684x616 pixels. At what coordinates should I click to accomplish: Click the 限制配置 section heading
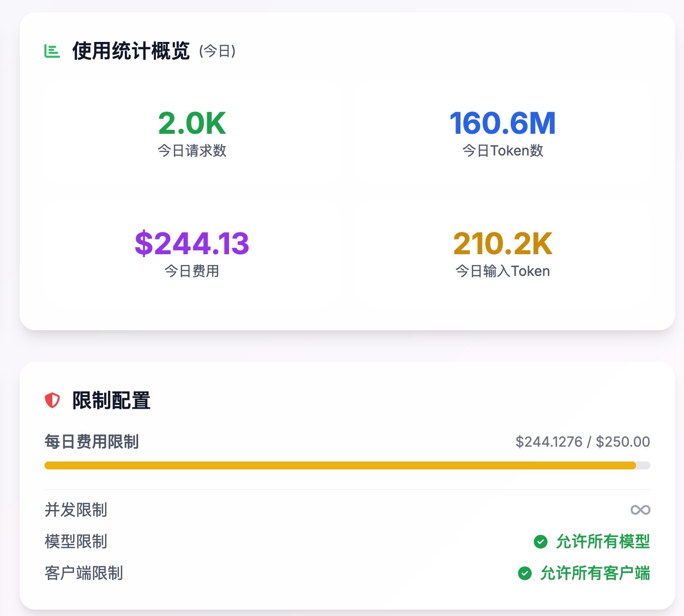111,400
